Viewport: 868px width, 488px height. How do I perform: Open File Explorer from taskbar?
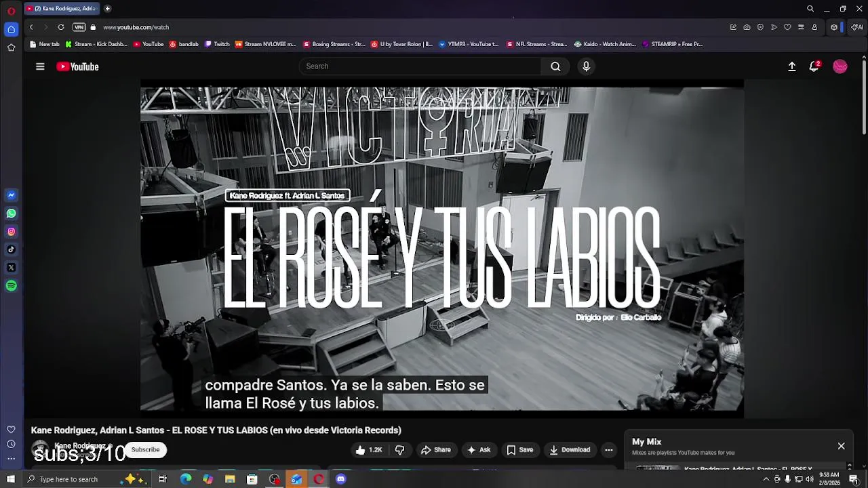230,479
